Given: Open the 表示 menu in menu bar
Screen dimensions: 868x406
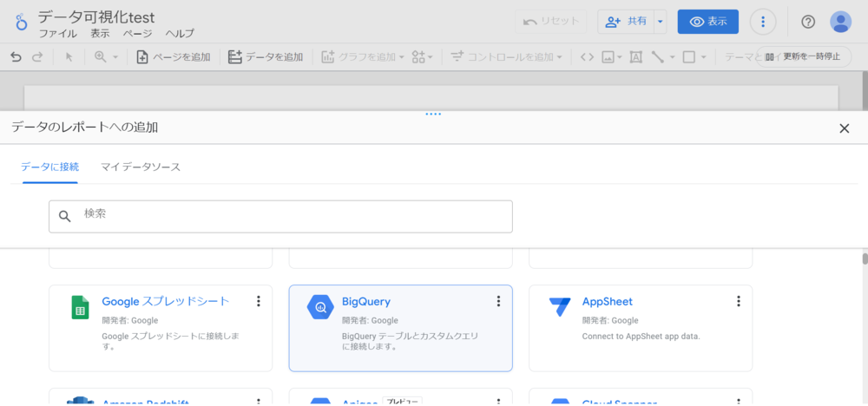Looking at the screenshot, I should [100, 34].
